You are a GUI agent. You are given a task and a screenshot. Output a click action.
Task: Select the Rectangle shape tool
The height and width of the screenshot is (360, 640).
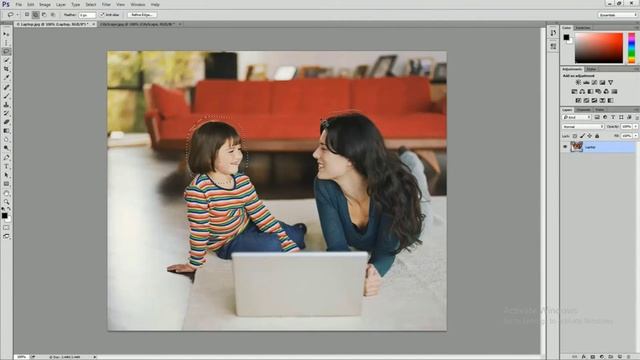click(x=6, y=184)
